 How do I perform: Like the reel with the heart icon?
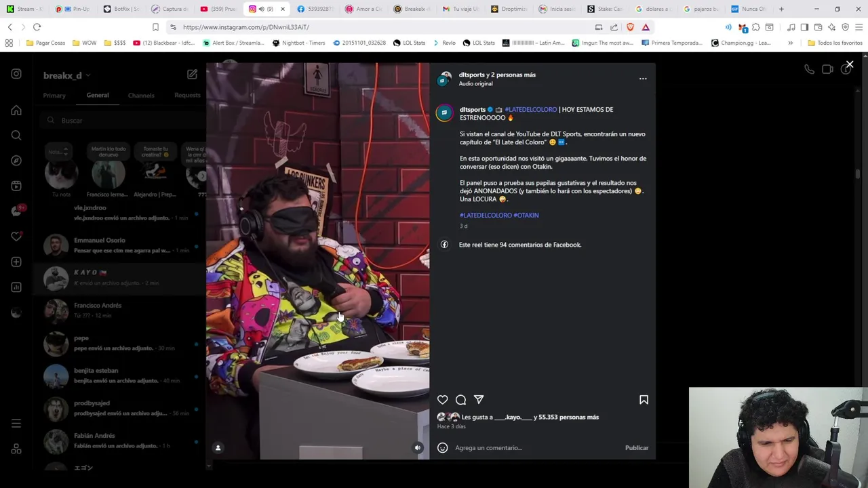[442, 400]
